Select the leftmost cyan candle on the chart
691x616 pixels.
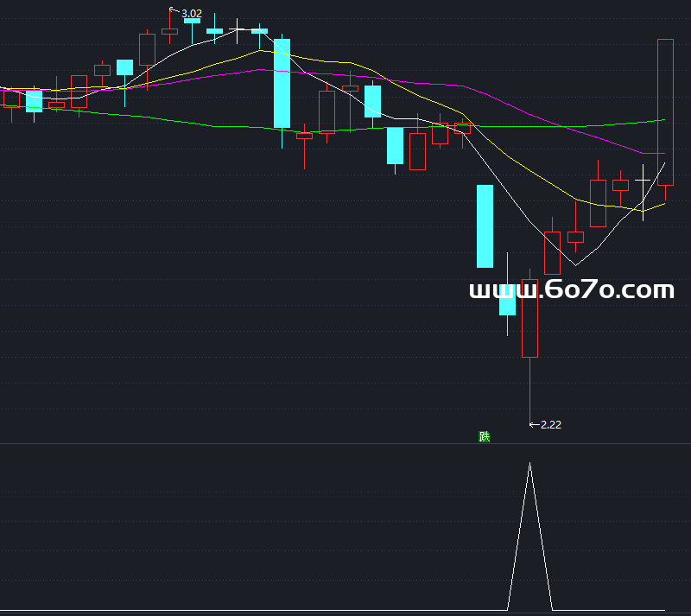(35, 101)
